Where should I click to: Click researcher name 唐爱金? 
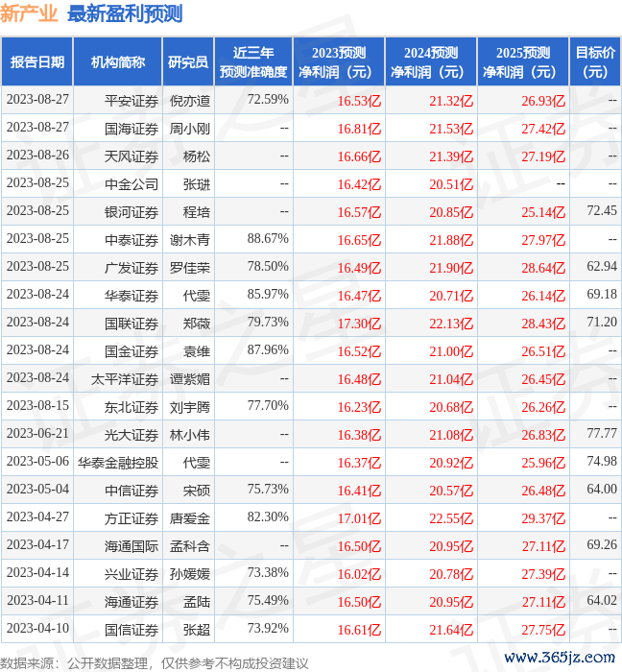pyautogui.click(x=190, y=518)
